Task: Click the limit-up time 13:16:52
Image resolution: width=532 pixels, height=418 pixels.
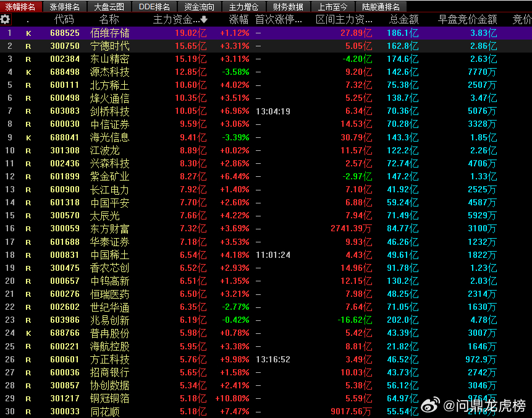Action: [x=273, y=360]
